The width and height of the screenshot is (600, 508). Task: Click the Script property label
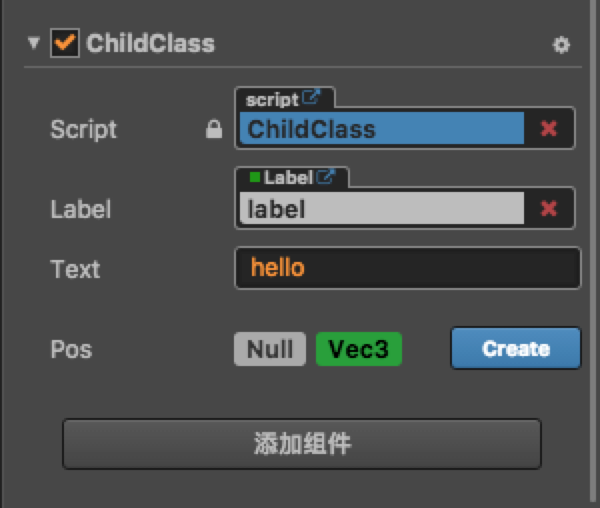84,130
